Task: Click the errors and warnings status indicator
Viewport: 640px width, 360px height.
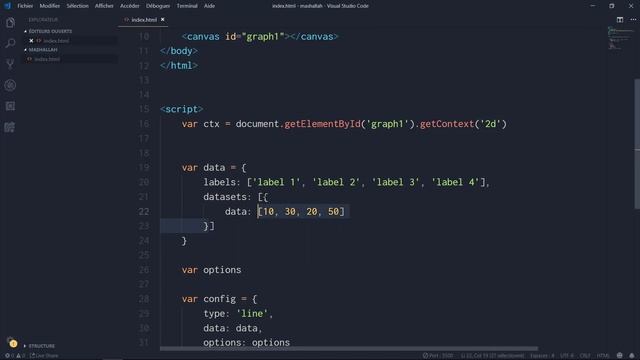Action: 14,356
